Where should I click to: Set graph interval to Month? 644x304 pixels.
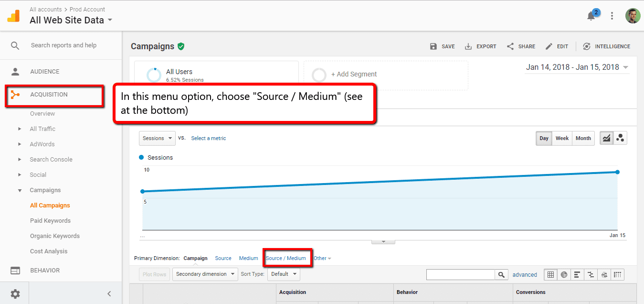point(583,138)
